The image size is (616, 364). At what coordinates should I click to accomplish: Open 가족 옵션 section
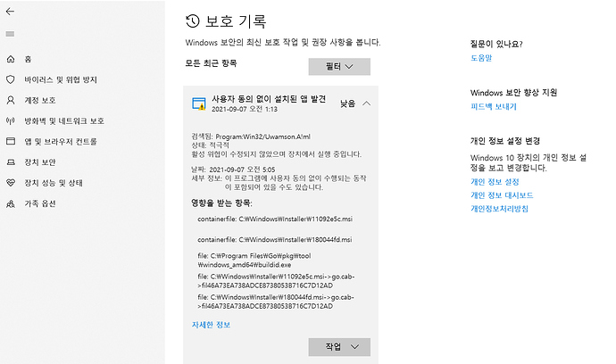tap(40, 203)
